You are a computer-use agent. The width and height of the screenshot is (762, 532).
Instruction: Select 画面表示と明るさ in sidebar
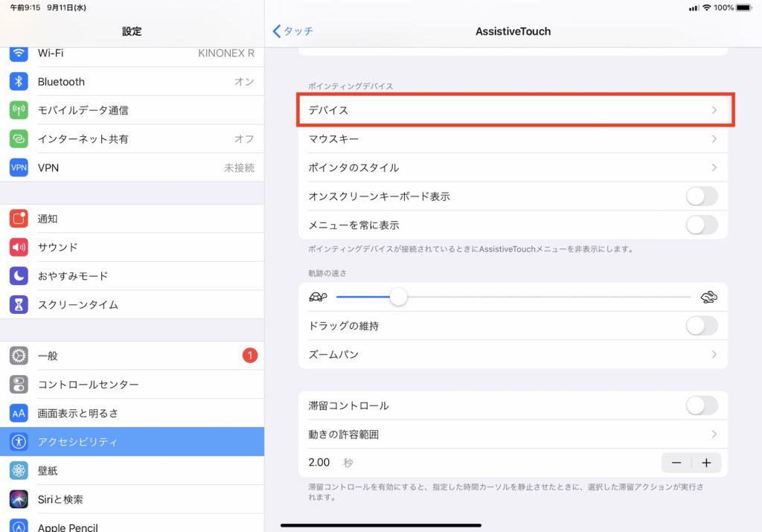click(132, 413)
